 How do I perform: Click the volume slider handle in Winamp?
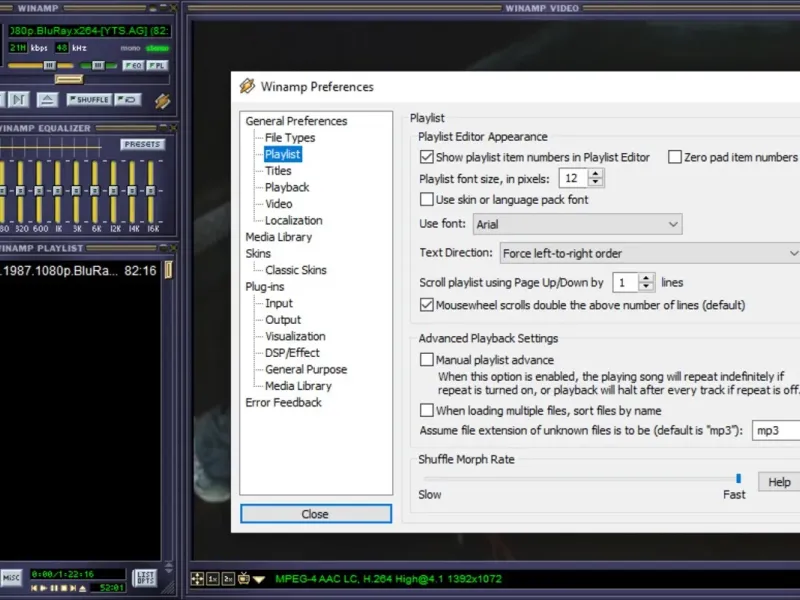(49, 65)
